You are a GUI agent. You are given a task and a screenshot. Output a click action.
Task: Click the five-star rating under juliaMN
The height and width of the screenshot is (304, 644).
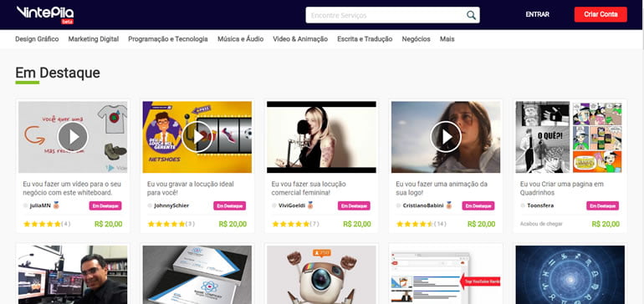(x=42, y=224)
